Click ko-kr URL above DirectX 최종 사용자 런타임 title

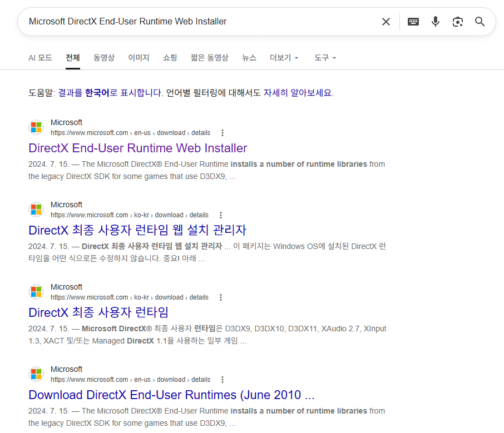(130, 297)
